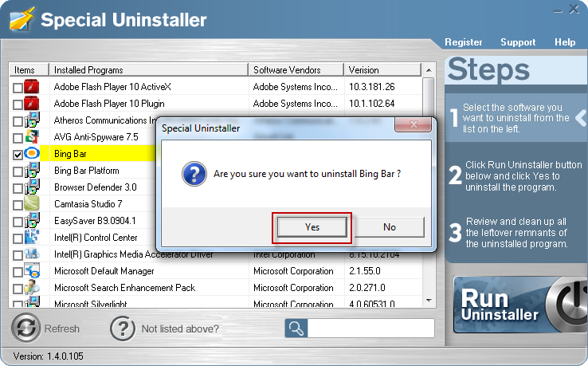Check the Atheros Communications checkbox
588x366 pixels.
(18, 121)
